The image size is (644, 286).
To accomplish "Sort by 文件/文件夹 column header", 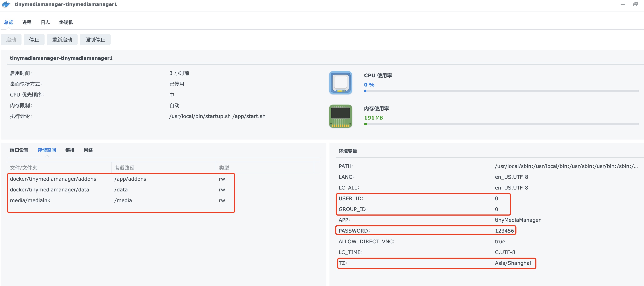I will (x=59, y=168).
